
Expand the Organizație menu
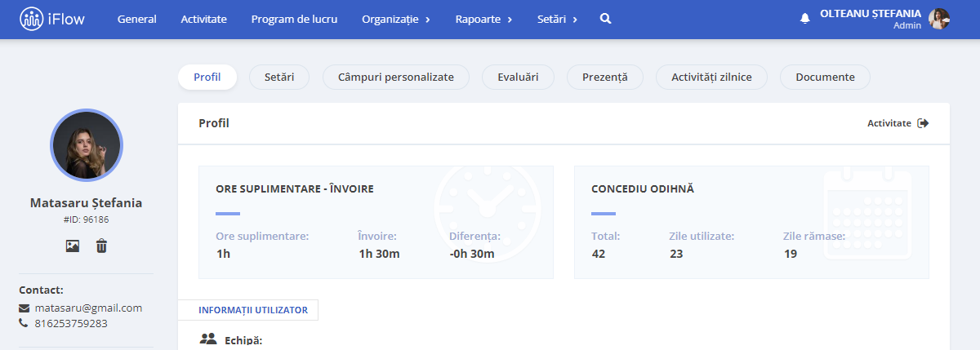tap(396, 19)
